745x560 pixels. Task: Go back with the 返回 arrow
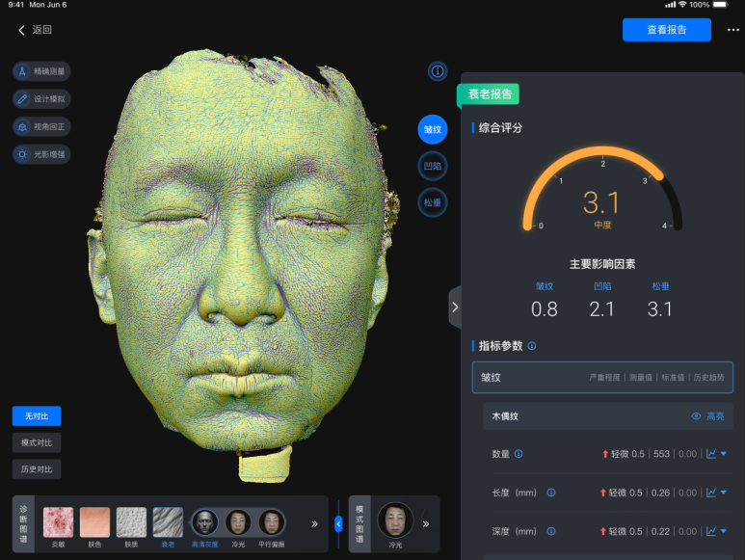pos(34,30)
